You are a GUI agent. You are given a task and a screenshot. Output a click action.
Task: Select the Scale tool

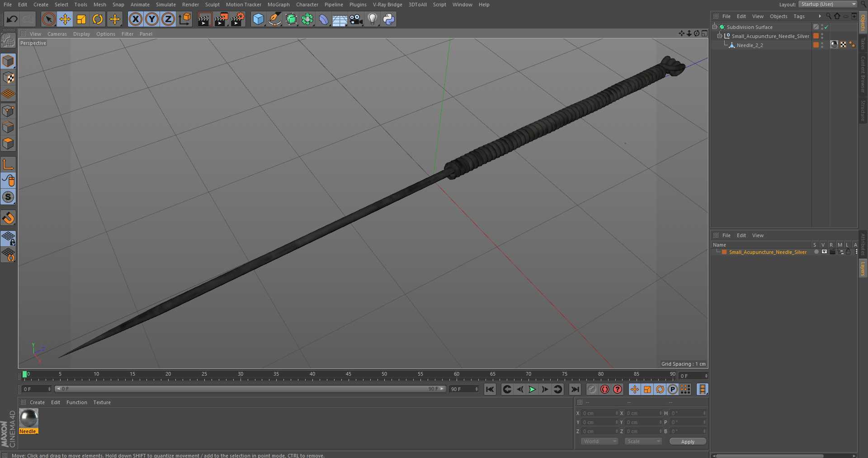tap(81, 19)
